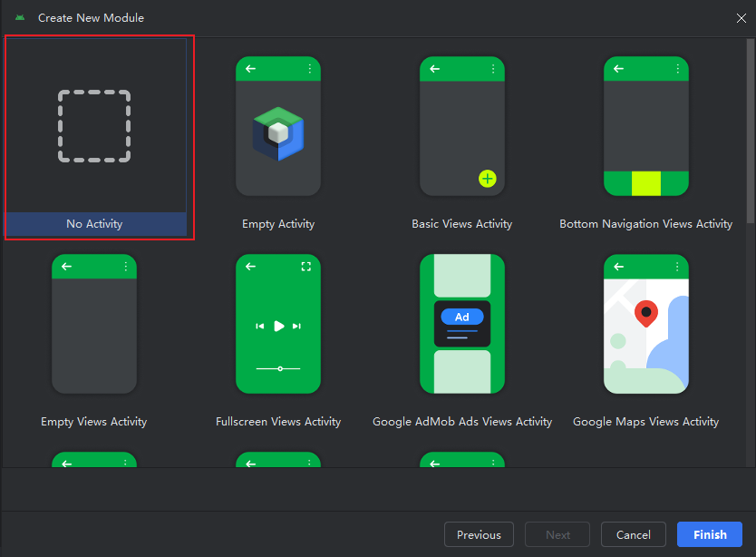This screenshot has height=557, width=756.
Task: Click the lime tab in Bottom Navigation template
Action: pos(646,183)
